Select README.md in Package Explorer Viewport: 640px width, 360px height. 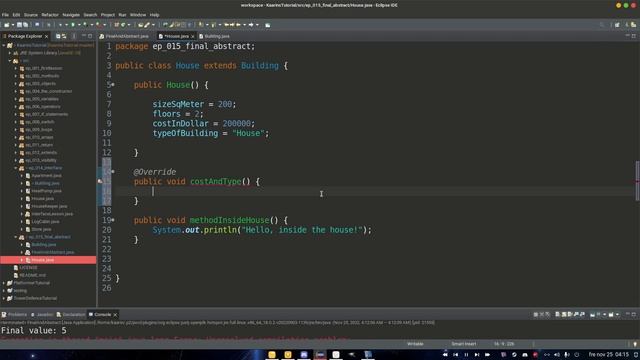32,276
